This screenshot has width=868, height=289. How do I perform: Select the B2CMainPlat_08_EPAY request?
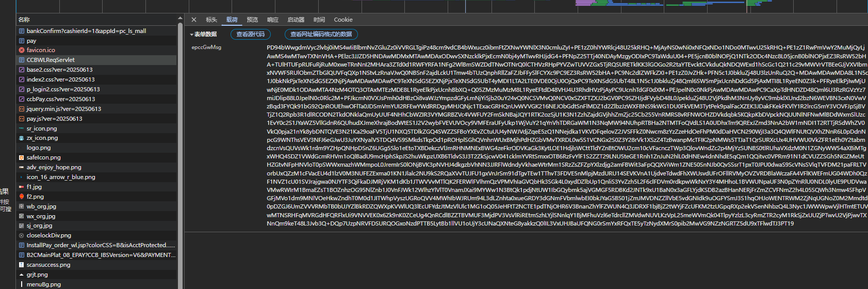click(x=97, y=255)
